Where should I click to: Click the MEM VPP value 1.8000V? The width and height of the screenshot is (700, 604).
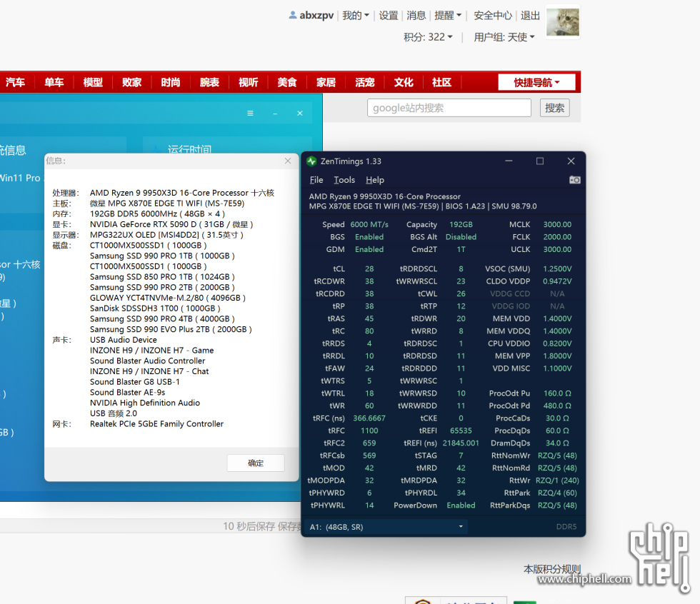tap(557, 356)
